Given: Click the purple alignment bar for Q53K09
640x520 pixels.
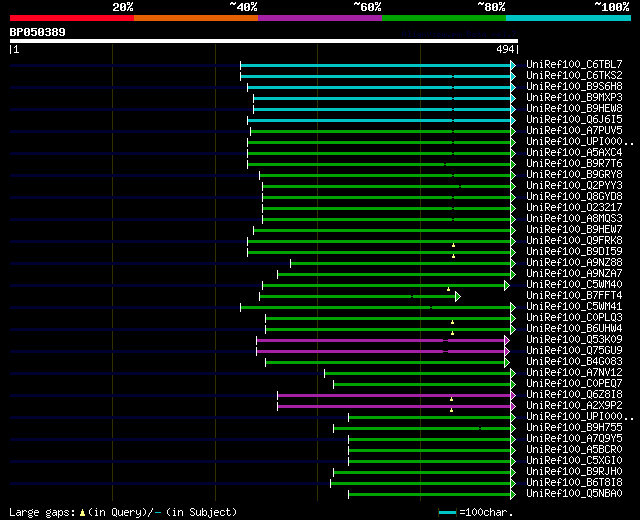Looking at the screenshot, I should 380,340.
